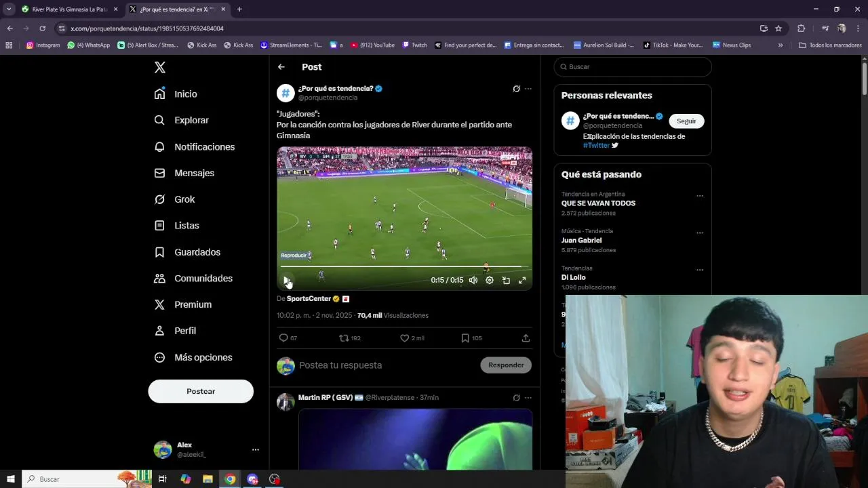Open the SportsCenter source link
868x488 pixels.
[x=309, y=299]
